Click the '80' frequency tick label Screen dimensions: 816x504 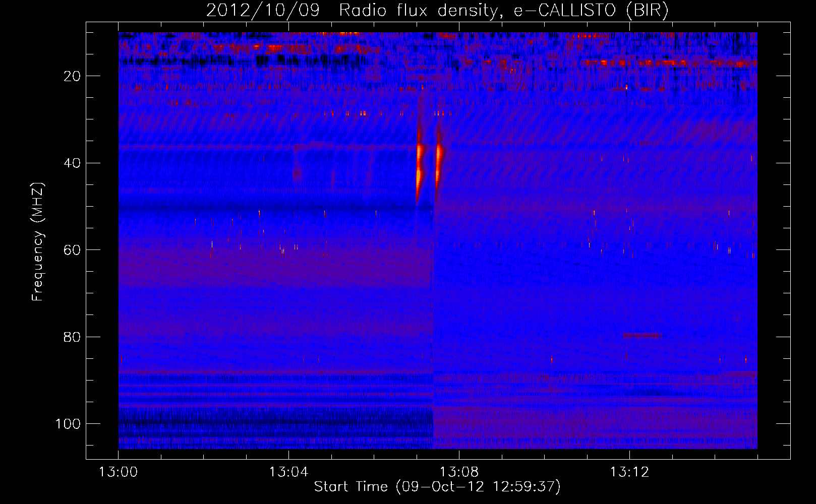coord(73,337)
